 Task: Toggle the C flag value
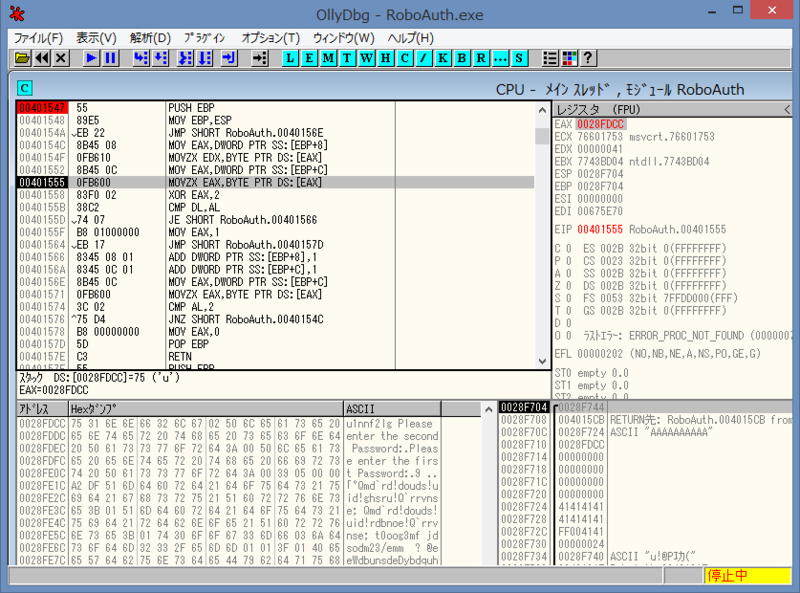click(569, 249)
